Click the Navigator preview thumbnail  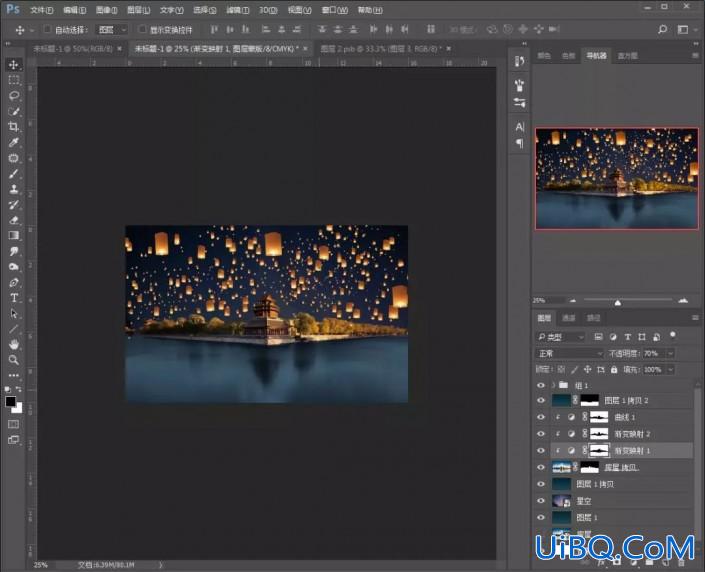pos(616,179)
